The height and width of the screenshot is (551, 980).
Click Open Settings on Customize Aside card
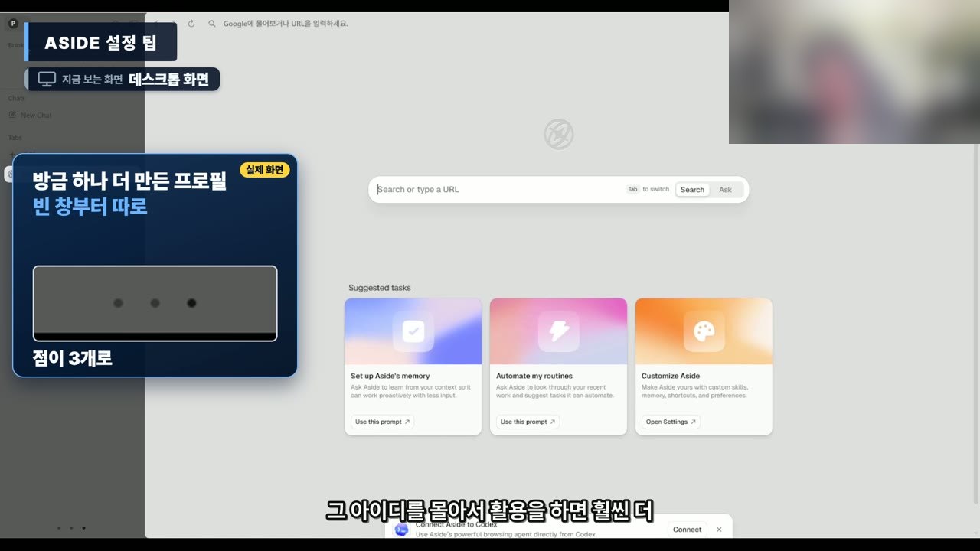671,422
